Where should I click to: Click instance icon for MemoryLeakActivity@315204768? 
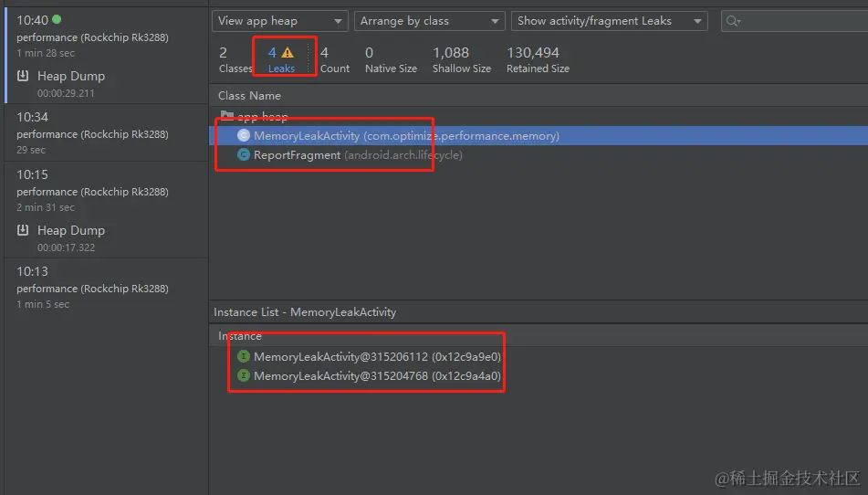(244, 375)
